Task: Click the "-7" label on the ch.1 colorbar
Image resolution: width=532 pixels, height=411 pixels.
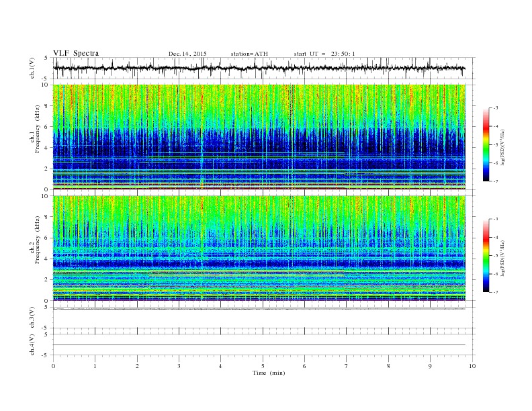Action: [x=495, y=181]
